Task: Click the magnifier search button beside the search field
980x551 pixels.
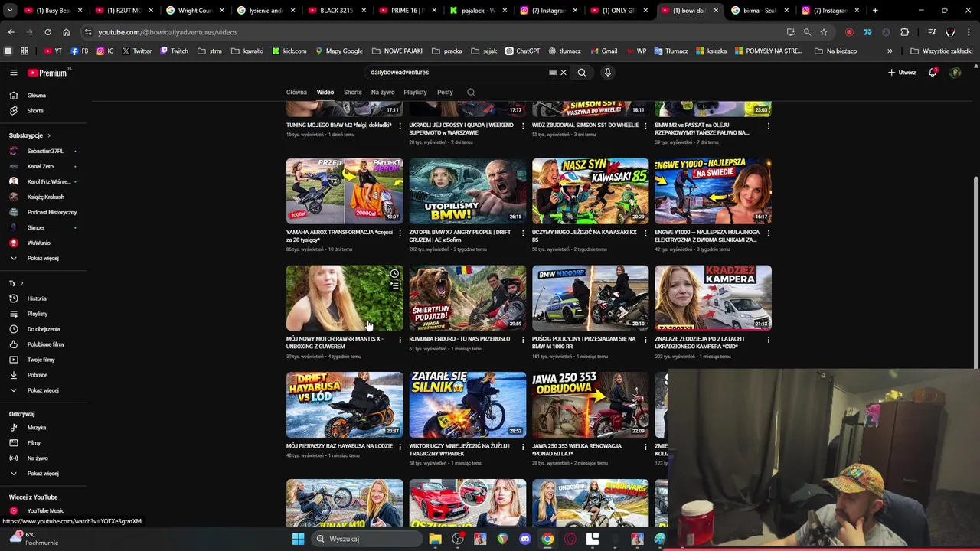Action: pyautogui.click(x=582, y=73)
